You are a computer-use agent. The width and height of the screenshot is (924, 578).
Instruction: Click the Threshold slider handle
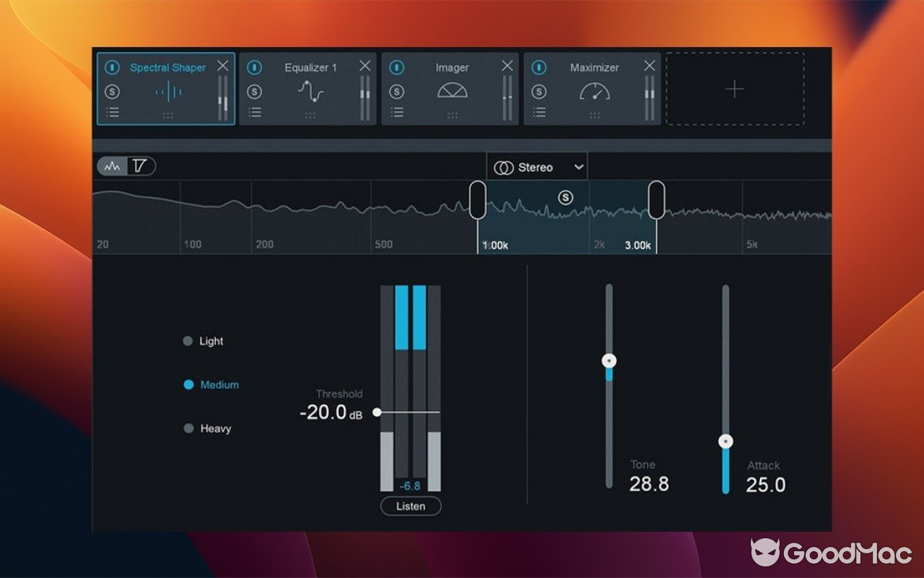click(x=378, y=412)
